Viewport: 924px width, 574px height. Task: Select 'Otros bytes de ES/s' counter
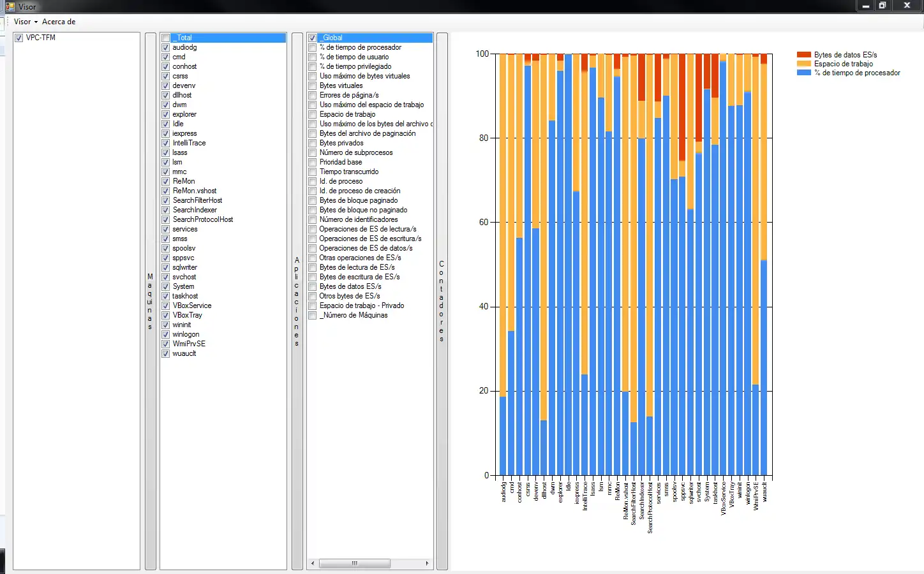point(350,296)
